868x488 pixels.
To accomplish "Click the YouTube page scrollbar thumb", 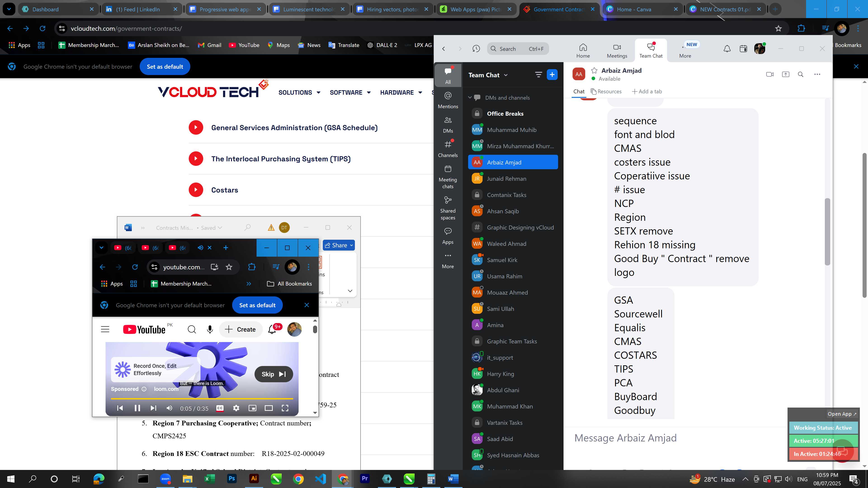I will 315,329.
